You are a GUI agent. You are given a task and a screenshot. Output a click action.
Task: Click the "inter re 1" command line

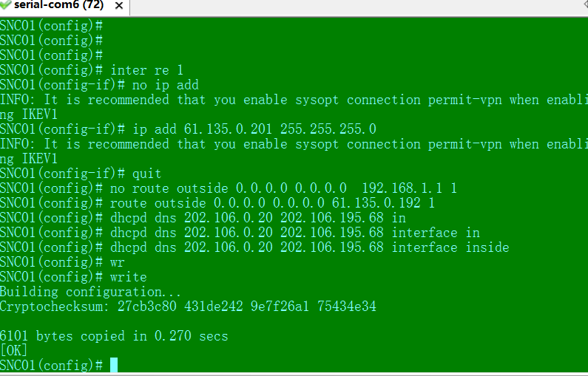(x=146, y=70)
